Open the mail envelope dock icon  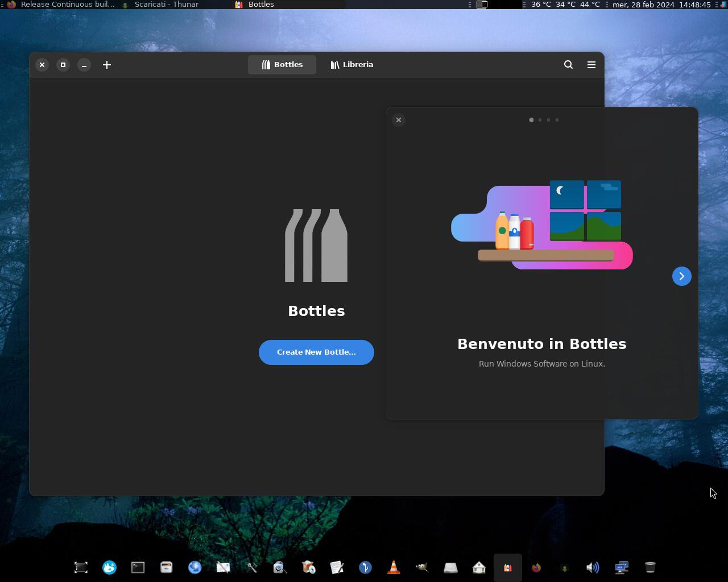pyautogui.click(x=223, y=567)
